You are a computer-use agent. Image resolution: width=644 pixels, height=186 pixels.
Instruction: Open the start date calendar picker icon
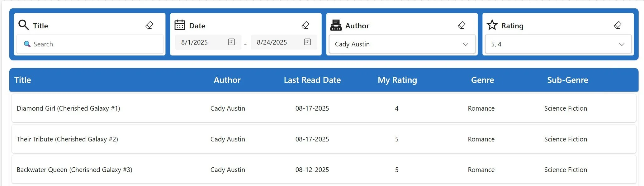pyautogui.click(x=231, y=42)
